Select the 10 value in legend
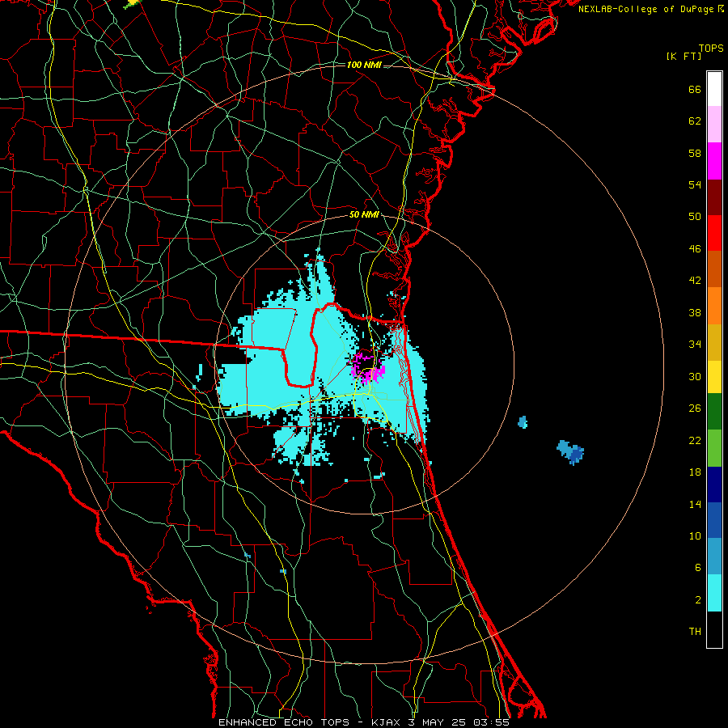Screen dimensions: 728x728 (695, 536)
